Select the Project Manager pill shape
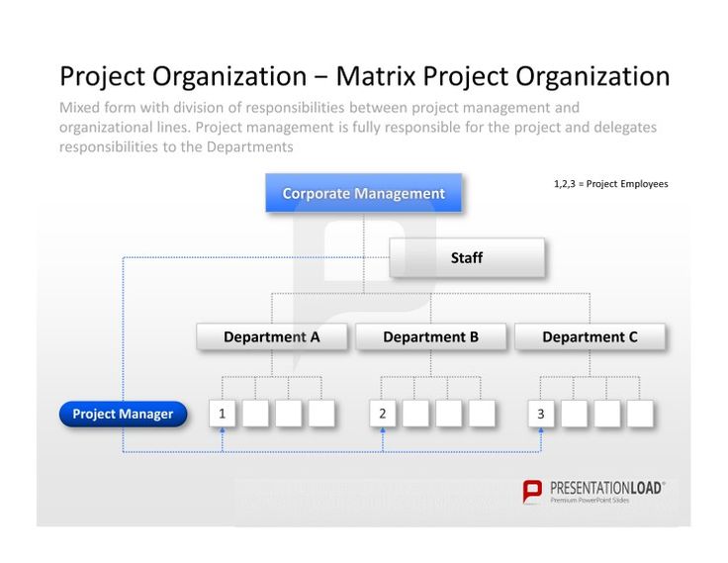728x563 pixels. [123, 414]
